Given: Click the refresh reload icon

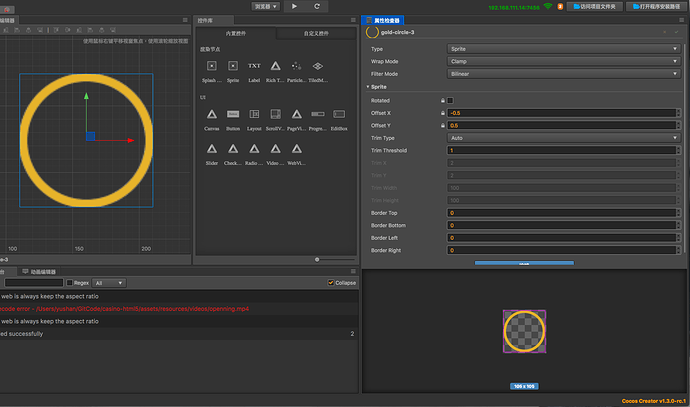Looking at the screenshot, I should coord(317,6).
